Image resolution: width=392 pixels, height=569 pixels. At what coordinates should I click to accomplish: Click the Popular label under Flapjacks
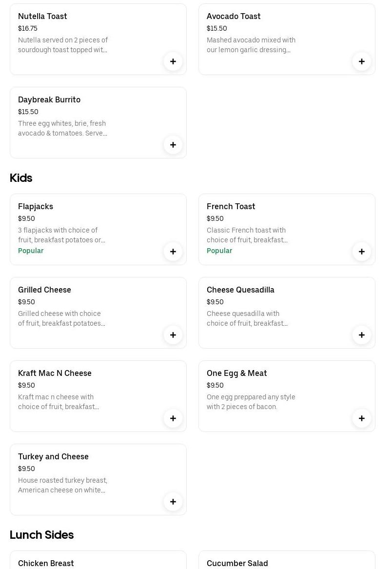tap(31, 251)
